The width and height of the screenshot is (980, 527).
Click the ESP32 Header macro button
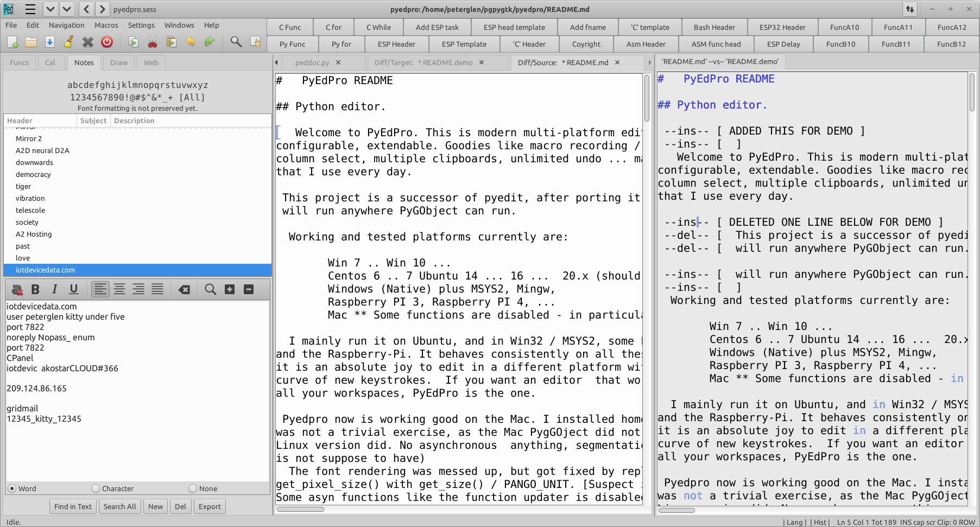783,27
